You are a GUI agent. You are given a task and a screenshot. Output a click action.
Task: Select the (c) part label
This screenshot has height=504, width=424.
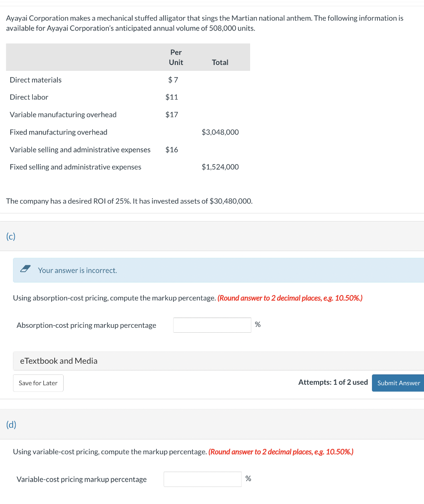pyautogui.click(x=10, y=236)
